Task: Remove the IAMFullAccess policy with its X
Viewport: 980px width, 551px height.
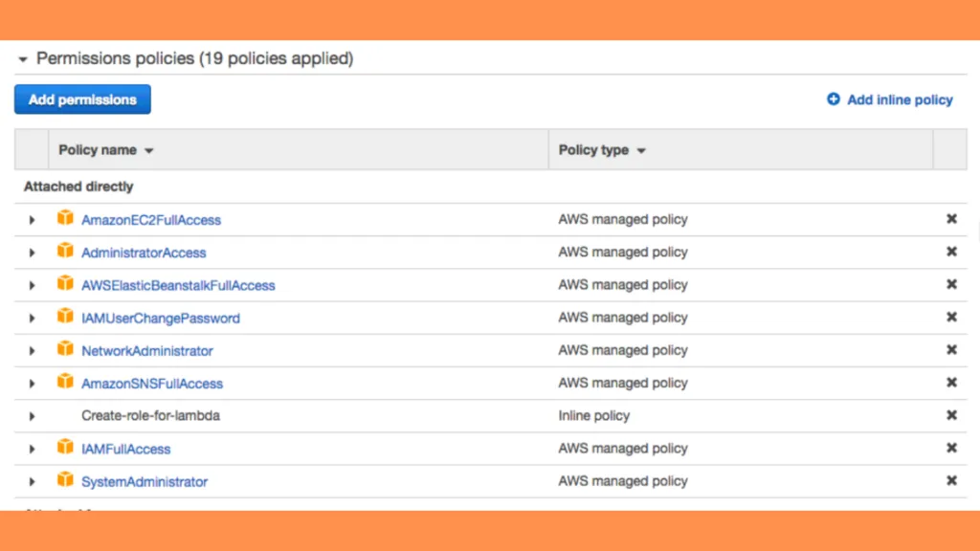Action: (951, 448)
